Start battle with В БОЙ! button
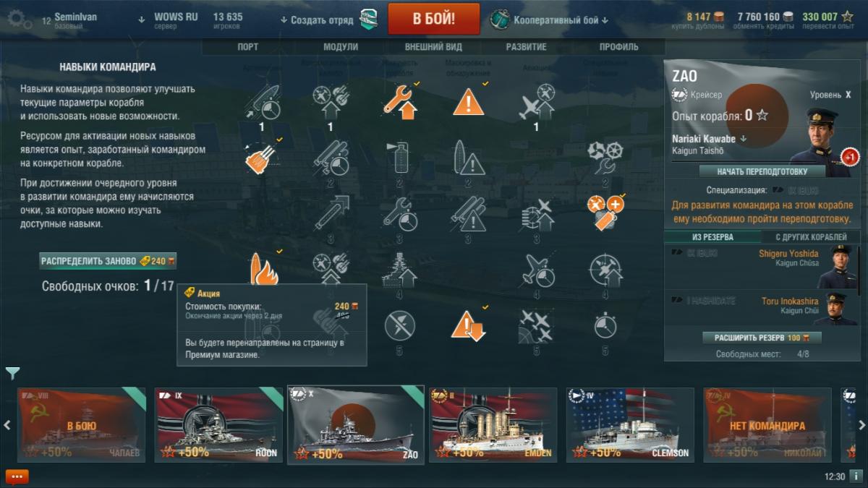 click(x=434, y=19)
